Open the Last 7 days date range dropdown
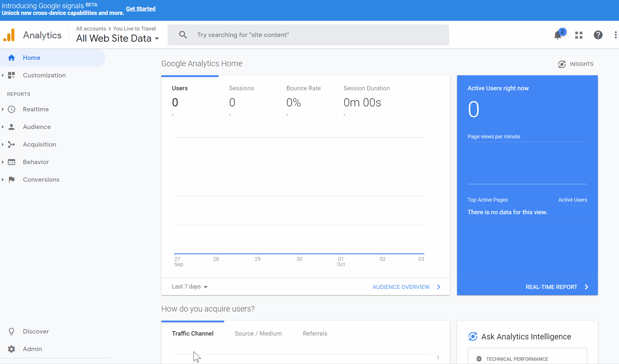 coord(190,287)
